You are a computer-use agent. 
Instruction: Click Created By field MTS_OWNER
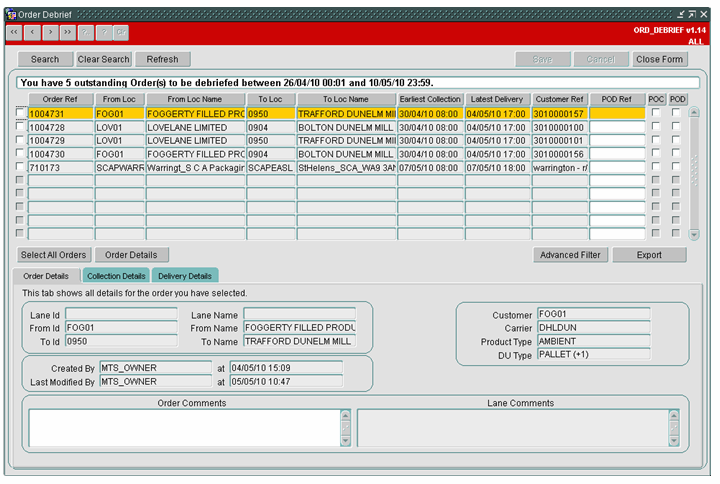click(x=156, y=368)
